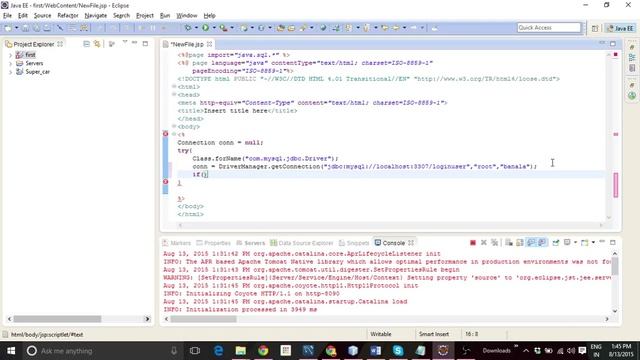Click Remove All Terminated Launches icon
The image size is (640, 360).
pyautogui.click(x=494, y=243)
